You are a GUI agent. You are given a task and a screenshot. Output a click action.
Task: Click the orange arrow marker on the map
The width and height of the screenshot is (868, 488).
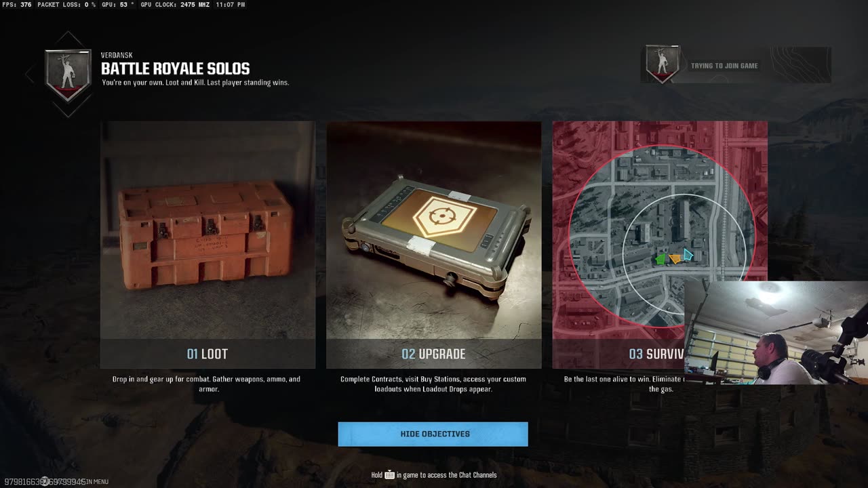tap(675, 258)
